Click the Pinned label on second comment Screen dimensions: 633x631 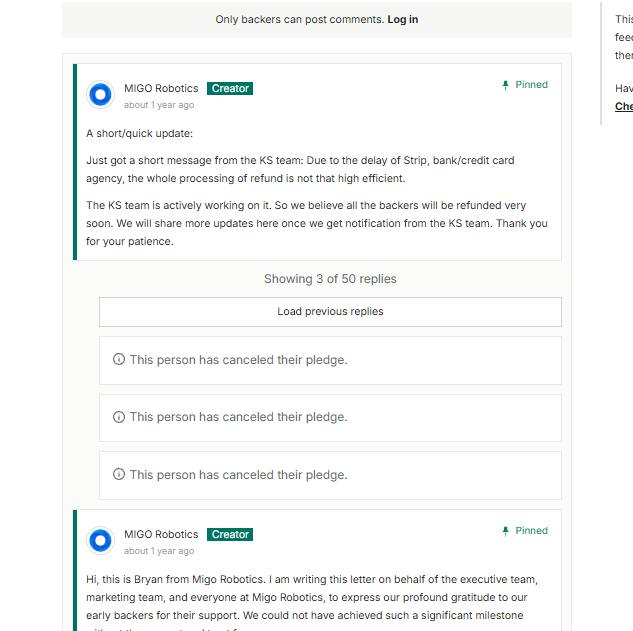pyautogui.click(x=531, y=531)
